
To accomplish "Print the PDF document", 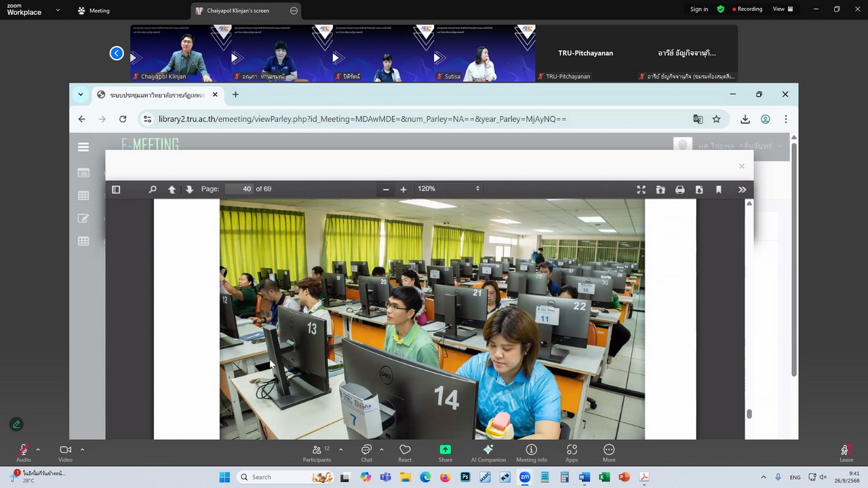I will click(x=679, y=189).
